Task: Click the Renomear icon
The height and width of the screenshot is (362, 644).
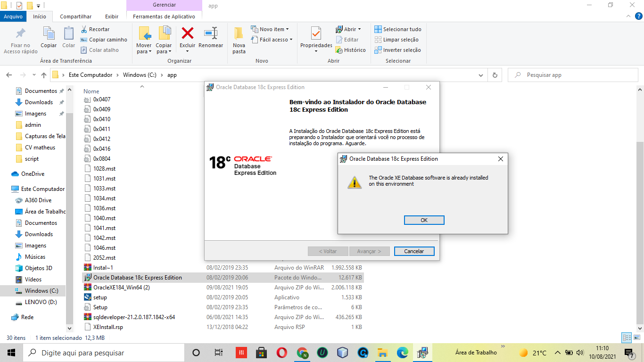Action: pos(211,33)
